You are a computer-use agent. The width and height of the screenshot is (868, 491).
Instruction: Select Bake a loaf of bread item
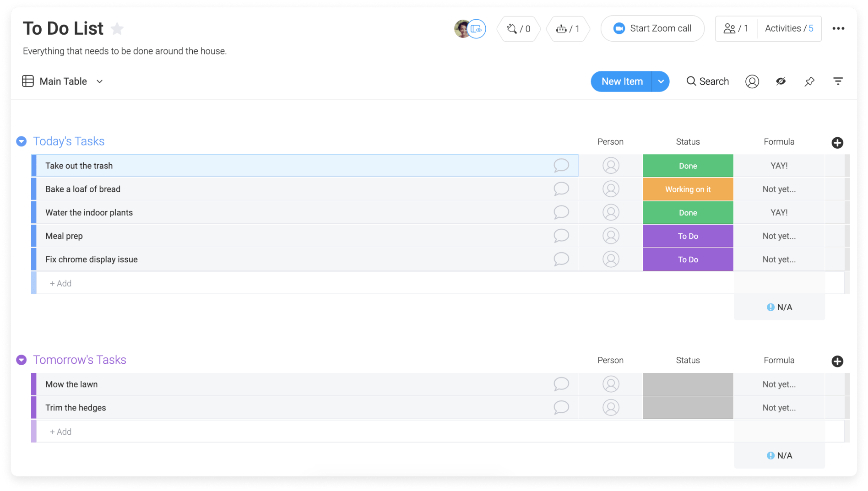pyautogui.click(x=83, y=189)
